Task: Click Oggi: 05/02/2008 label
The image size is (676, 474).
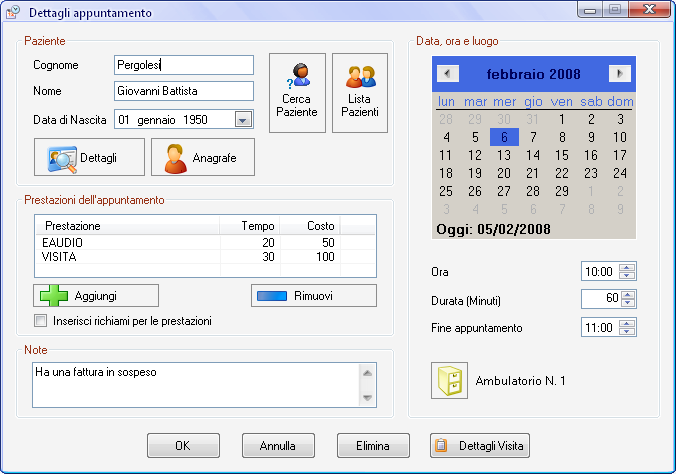Action: (493, 229)
